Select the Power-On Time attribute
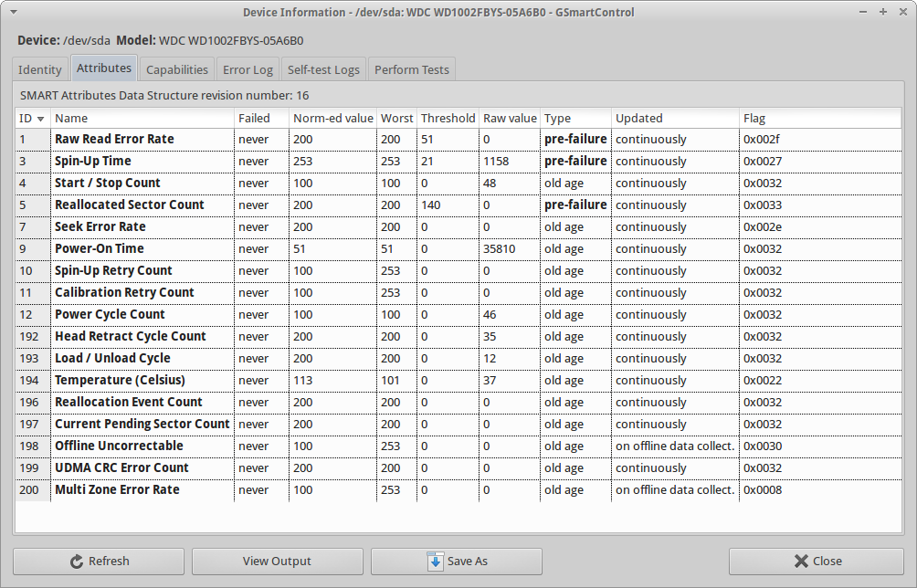Screen dimensions: 917x588 pos(458,249)
